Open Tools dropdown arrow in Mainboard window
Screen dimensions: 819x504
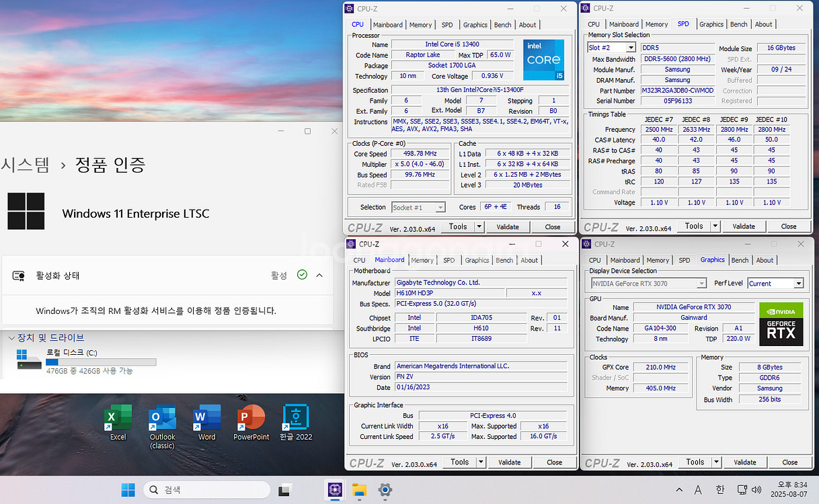(481, 462)
